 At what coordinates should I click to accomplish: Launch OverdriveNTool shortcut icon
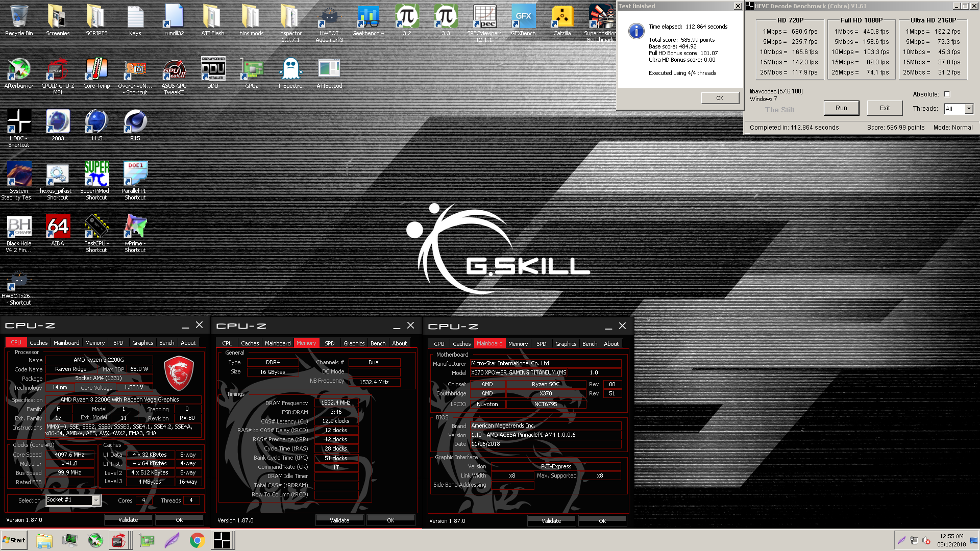135,76
